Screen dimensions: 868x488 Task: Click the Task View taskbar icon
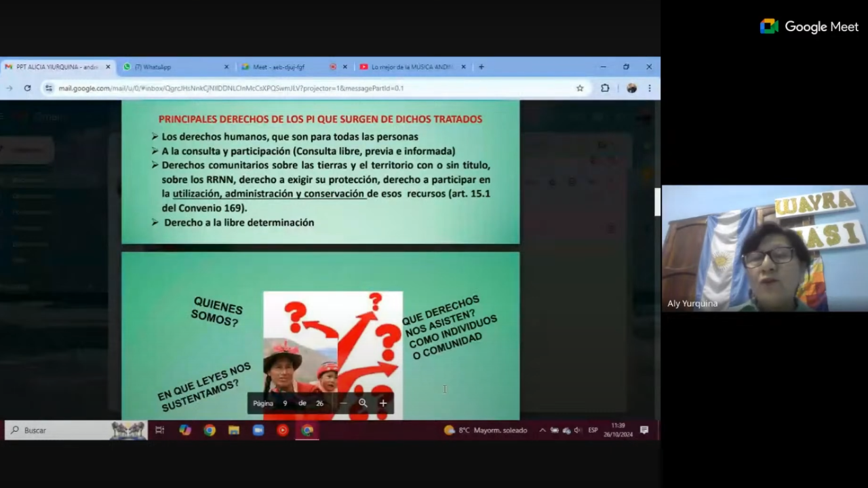point(160,430)
